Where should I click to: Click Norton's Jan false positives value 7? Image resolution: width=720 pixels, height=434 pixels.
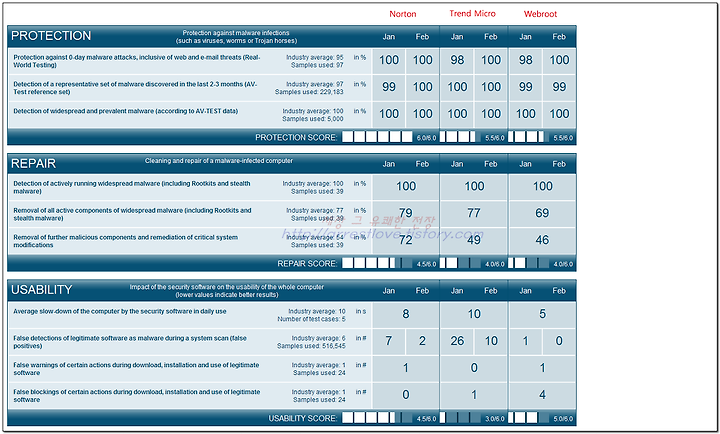coord(388,341)
